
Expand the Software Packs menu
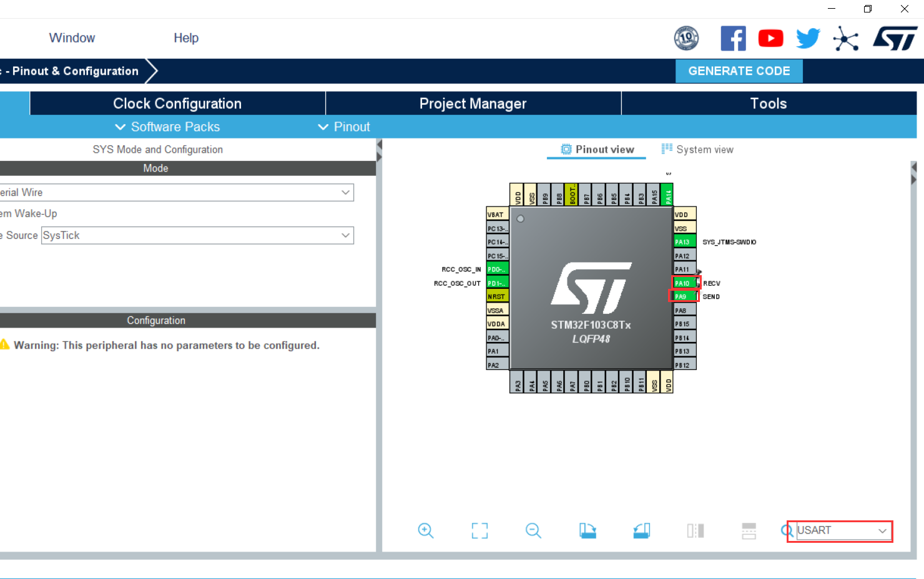tap(167, 127)
